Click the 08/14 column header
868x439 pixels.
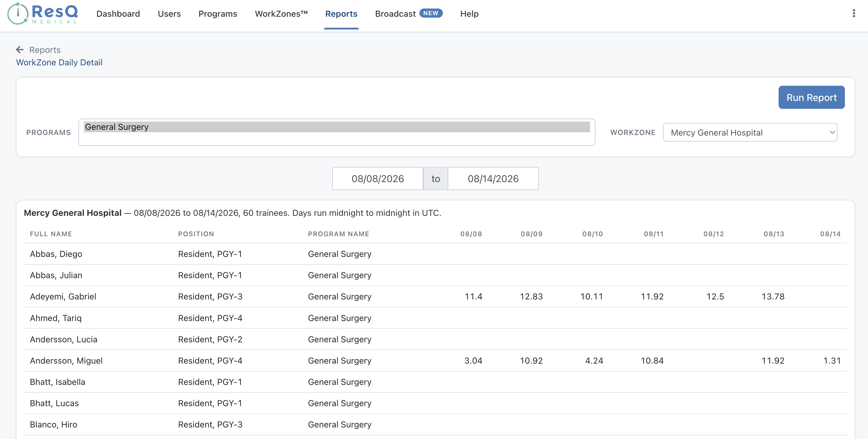(830, 234)
